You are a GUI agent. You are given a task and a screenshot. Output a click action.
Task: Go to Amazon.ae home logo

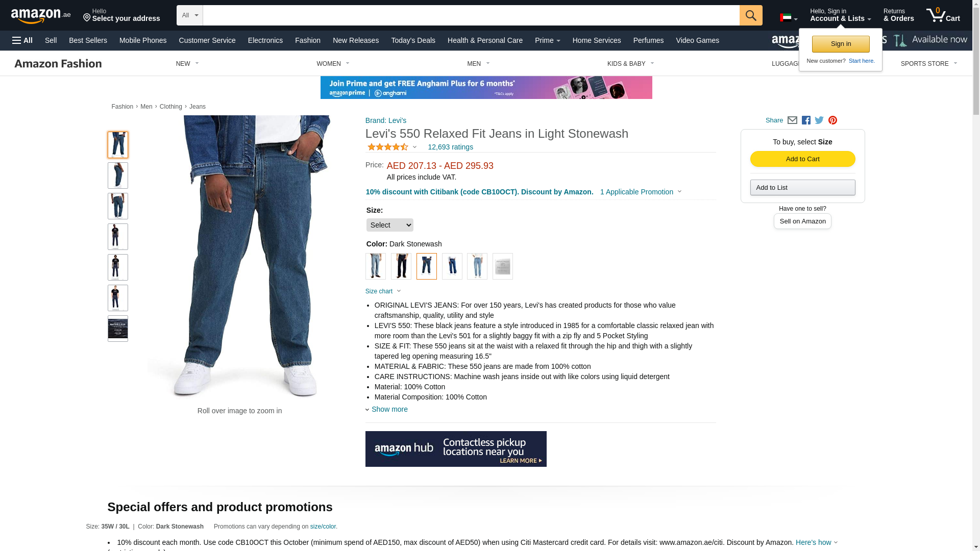click(x=41, y=16)
